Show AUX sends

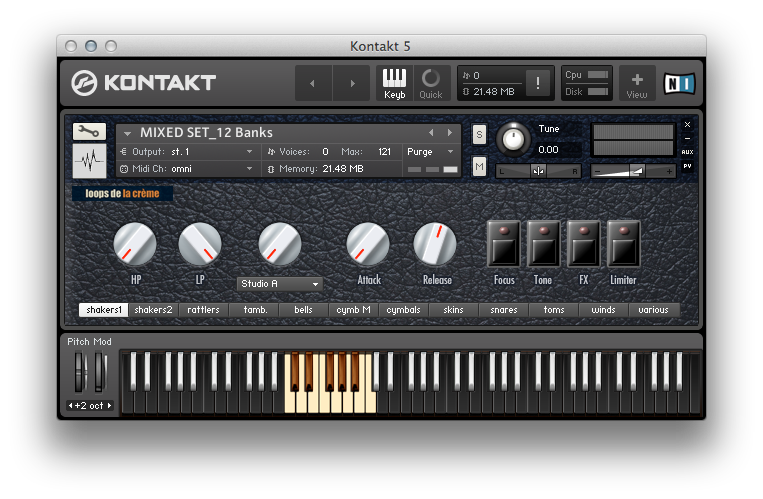click(687, 152)
